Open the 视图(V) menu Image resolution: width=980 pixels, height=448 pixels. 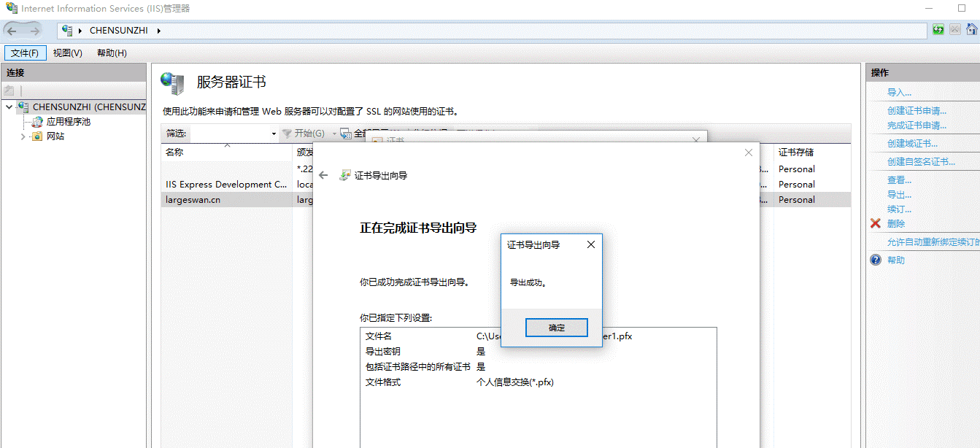click(68, 53)
